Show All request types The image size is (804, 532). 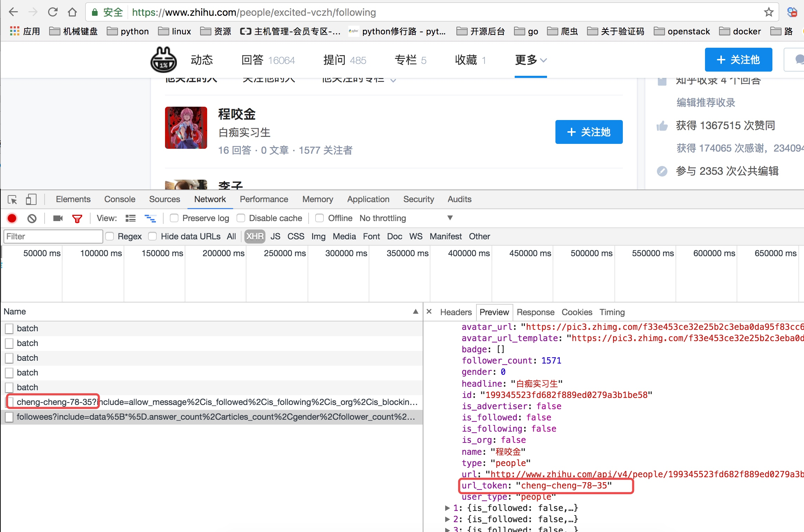point(231,236)
